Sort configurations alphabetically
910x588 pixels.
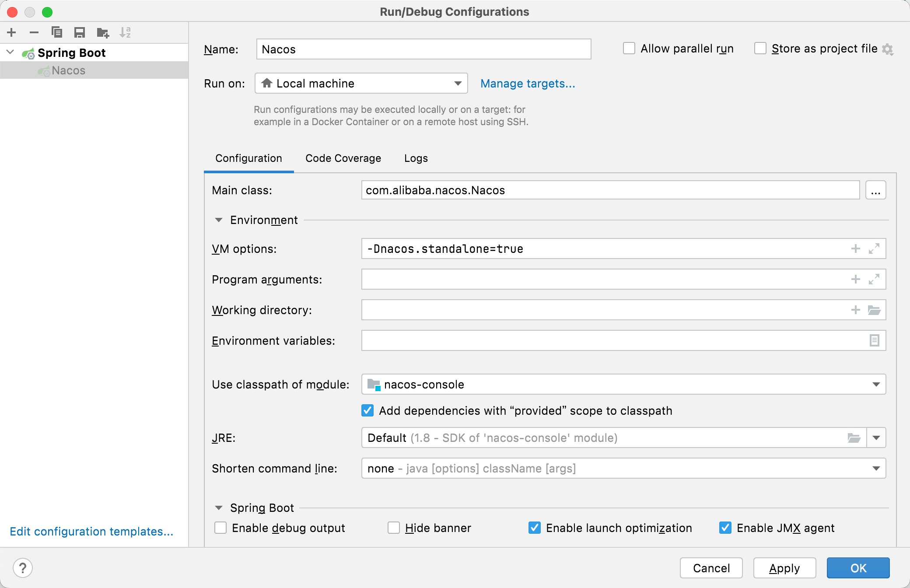pyautogui.click(x=125, y=32)
